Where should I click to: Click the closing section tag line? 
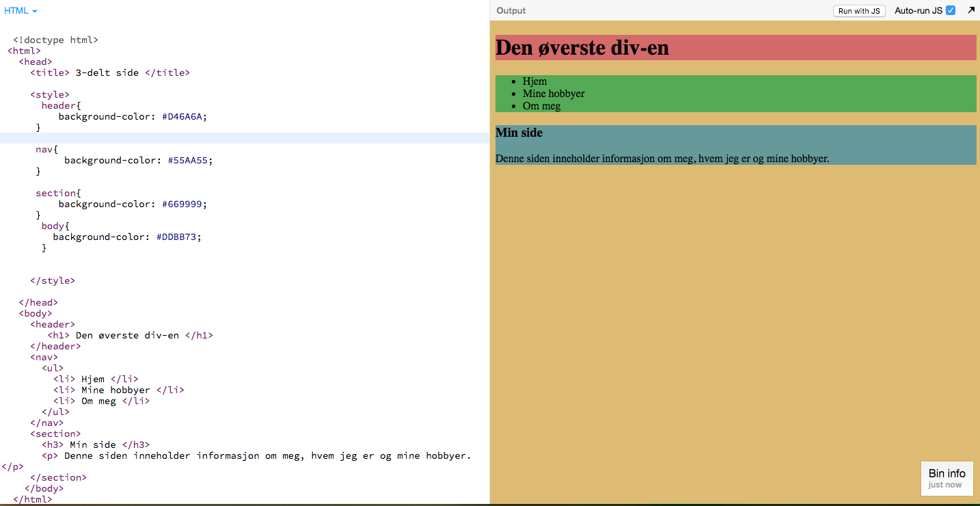point(58,477)
